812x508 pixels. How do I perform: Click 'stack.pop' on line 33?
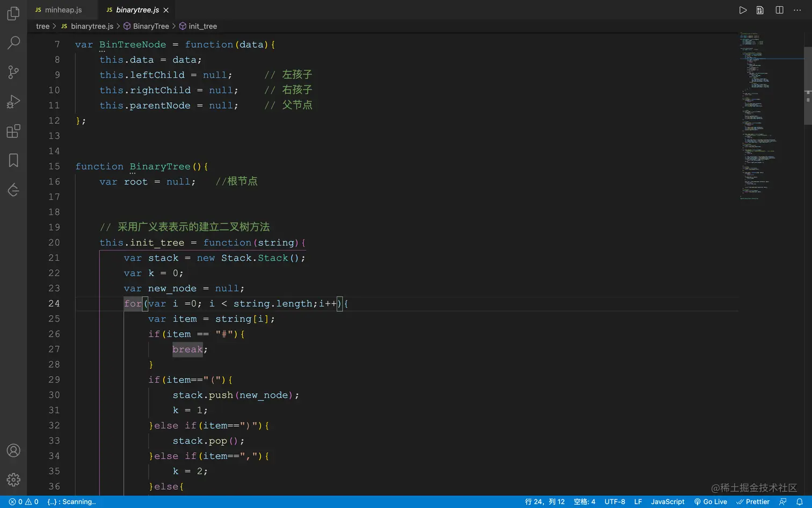point(200,441)
